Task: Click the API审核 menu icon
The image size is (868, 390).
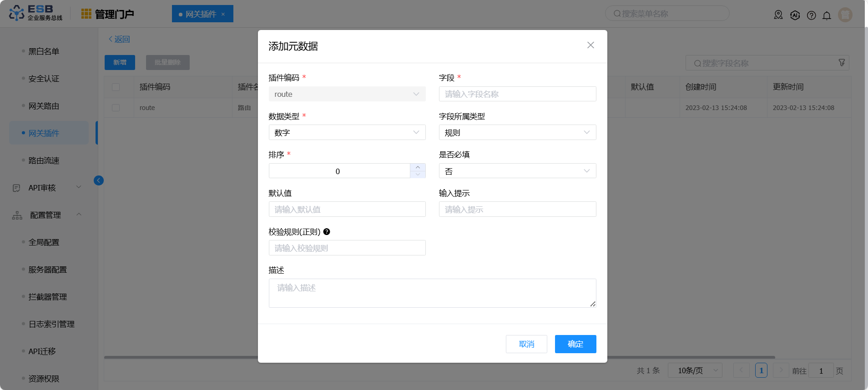Action: (x=16, y=188)
